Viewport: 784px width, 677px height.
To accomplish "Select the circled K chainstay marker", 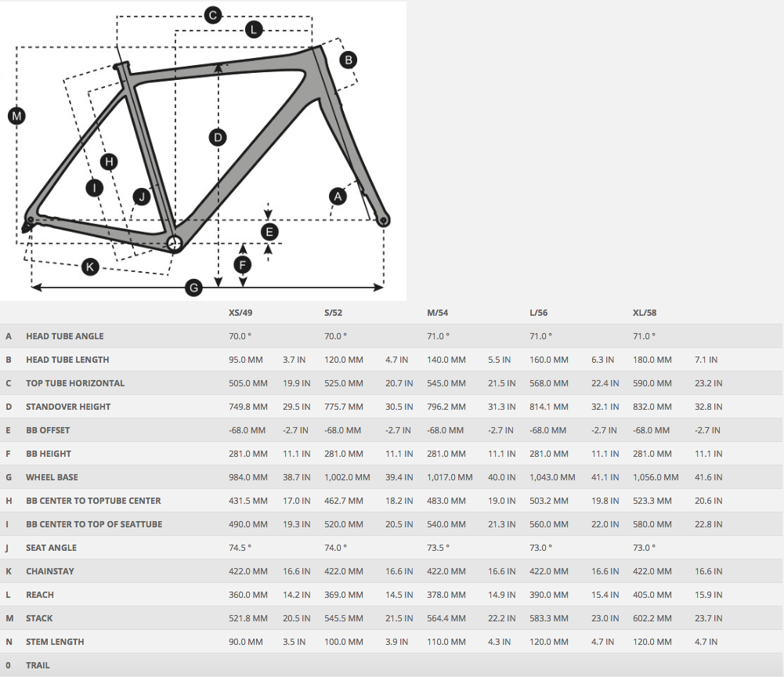I will [90, 266].
